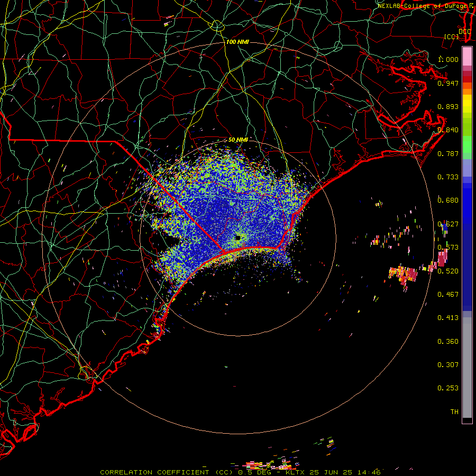Click the 0.360 scale value

pyautogui.click(x=448, y=342)
